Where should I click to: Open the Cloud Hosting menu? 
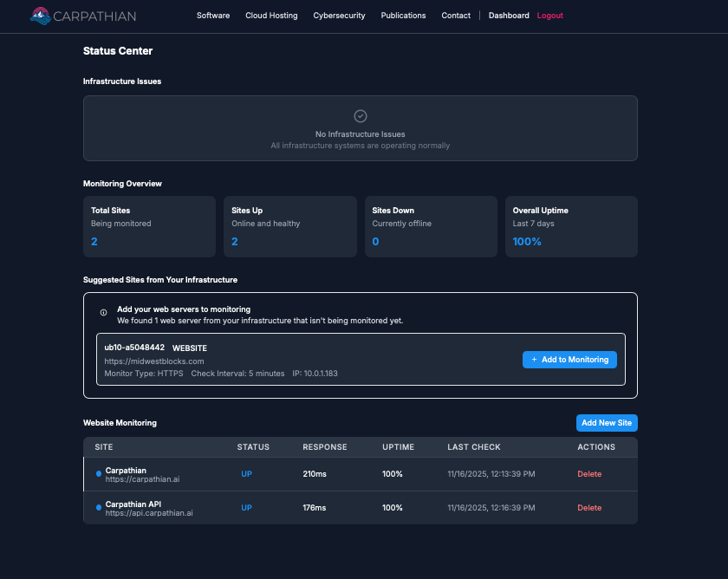(271, 15)
